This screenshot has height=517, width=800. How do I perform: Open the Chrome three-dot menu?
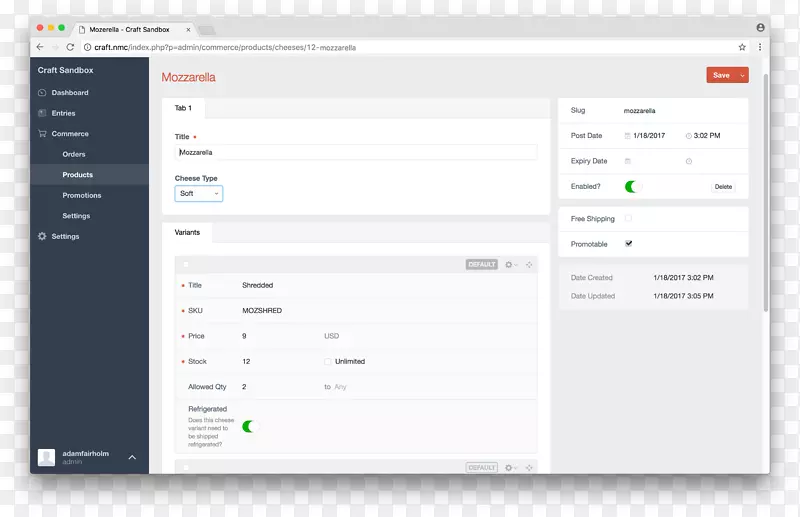click(760, 47)
